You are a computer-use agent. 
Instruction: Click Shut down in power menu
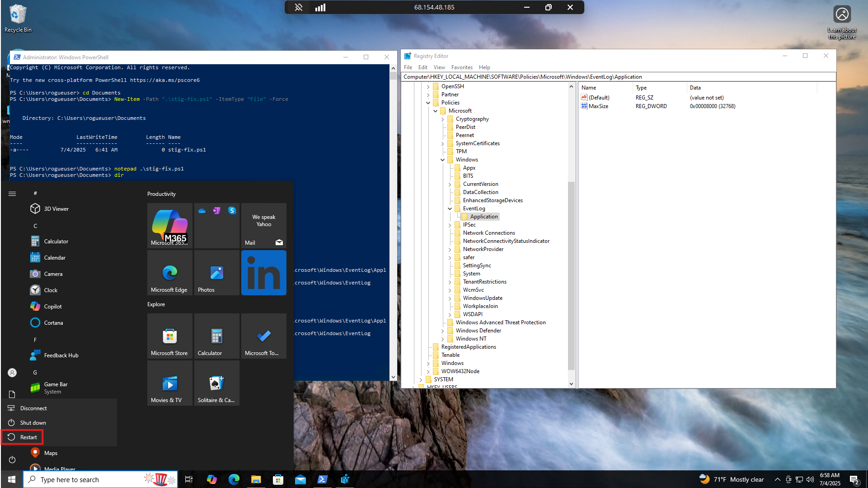[x=33, y=423]
